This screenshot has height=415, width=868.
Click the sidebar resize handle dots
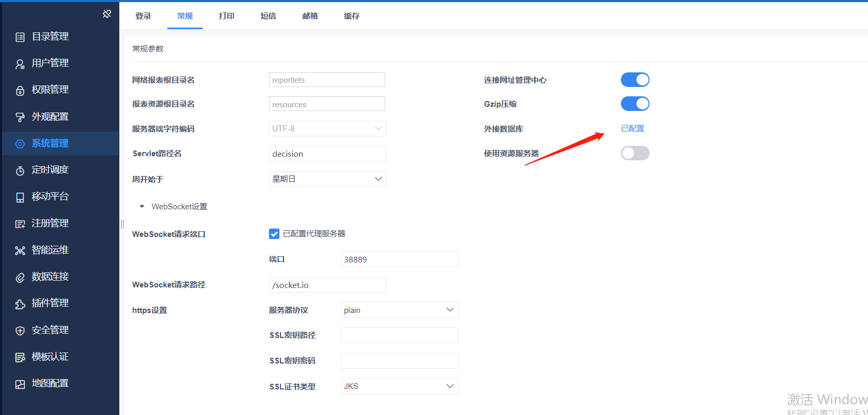(x=123, y=224)
